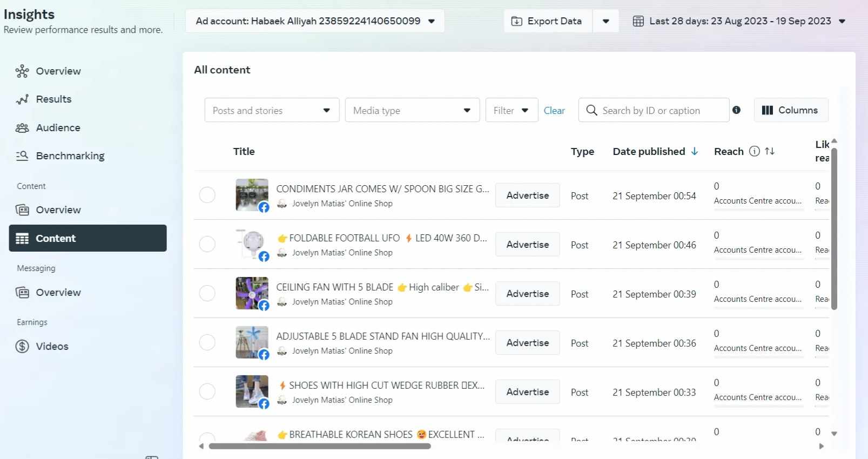Open the CEILING FAN WITH 5 BLADE title

(x=382, y=287)
